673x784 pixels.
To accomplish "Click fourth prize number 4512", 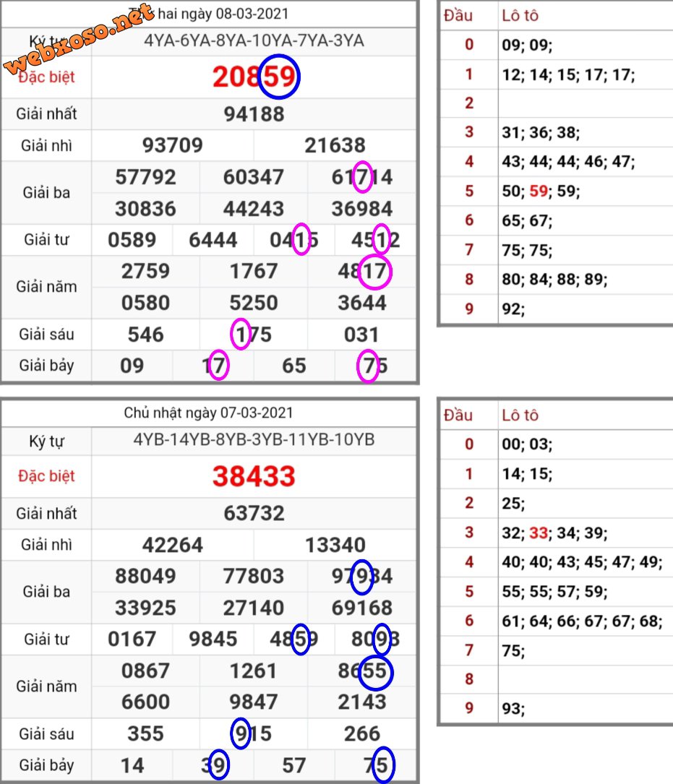I will [x=375, y=240].
